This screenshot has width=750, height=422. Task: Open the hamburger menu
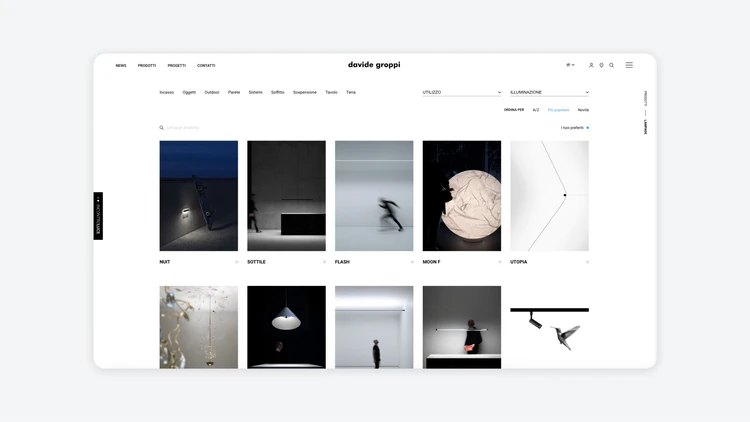pos(629,65)
